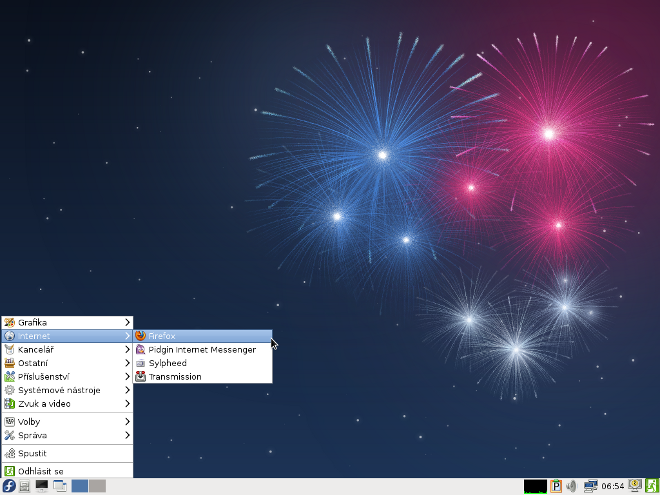Click the Fedora start menu button
This screenshot has width=660, height=495.
[x=9, y=486]
